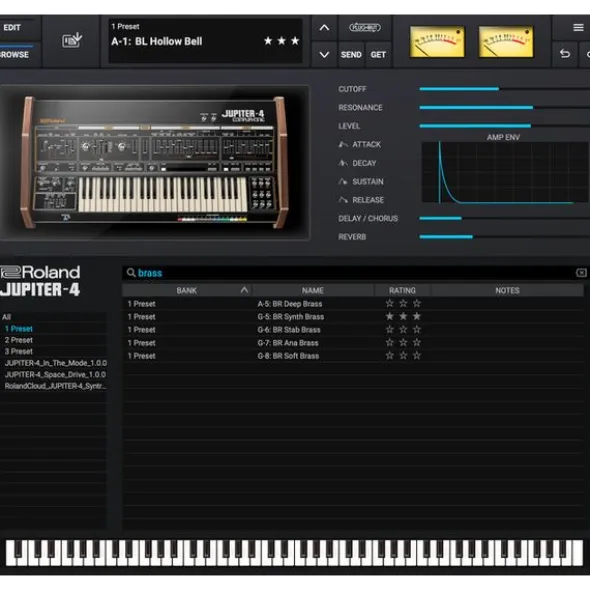Image resolution: width=590 pixels, height=591 pixels.
Task: Sort by NAME column header
Action: [313, 290]
